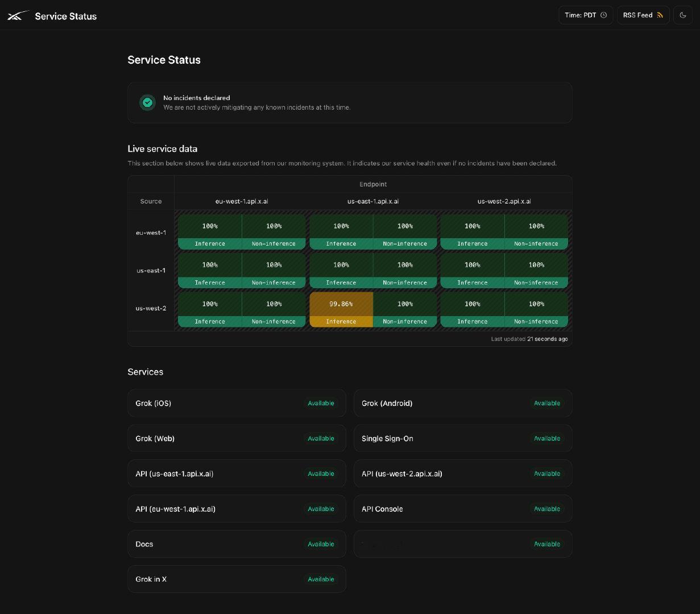Image resolution: width=700 pixels, height=614 pixels.
Task: Click the us-east-1.api.x.ai endpoint column header
Action: pos(373,201)
